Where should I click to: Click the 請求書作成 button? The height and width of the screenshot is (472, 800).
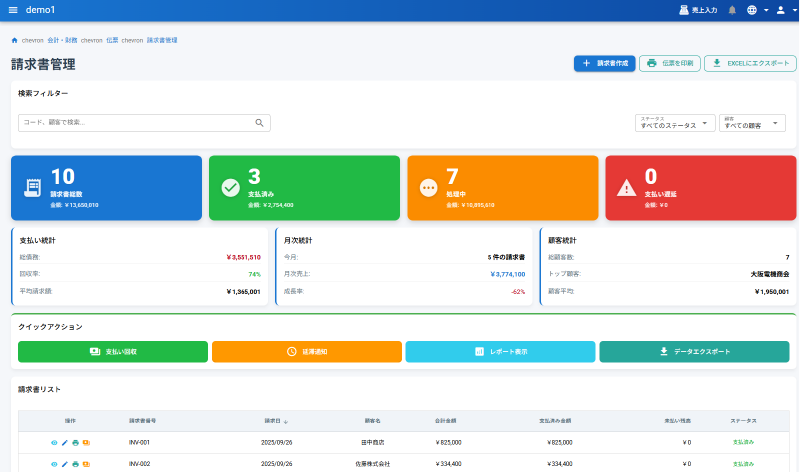(604, 63)
